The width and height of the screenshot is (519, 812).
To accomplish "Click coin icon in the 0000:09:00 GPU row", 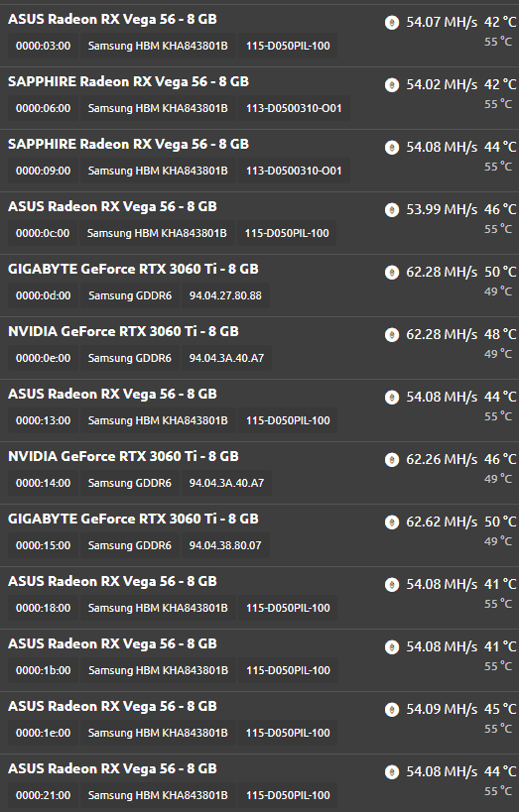I will click(x=392, y=147).
